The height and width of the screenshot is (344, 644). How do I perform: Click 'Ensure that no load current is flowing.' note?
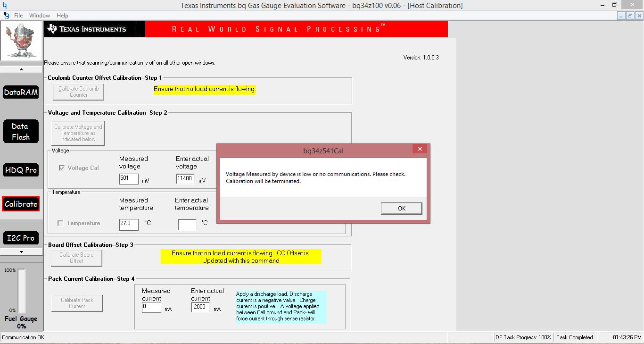205,89
